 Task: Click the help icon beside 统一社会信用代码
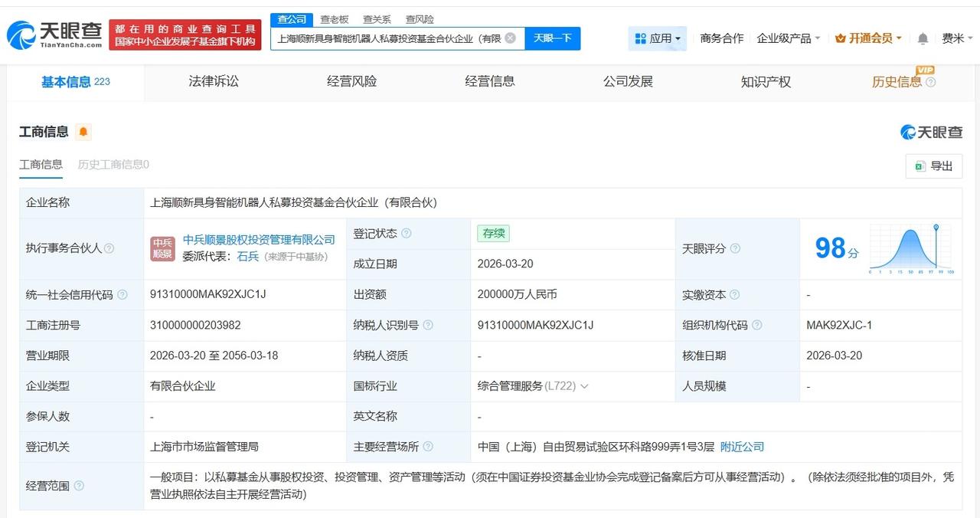point(123,294)
